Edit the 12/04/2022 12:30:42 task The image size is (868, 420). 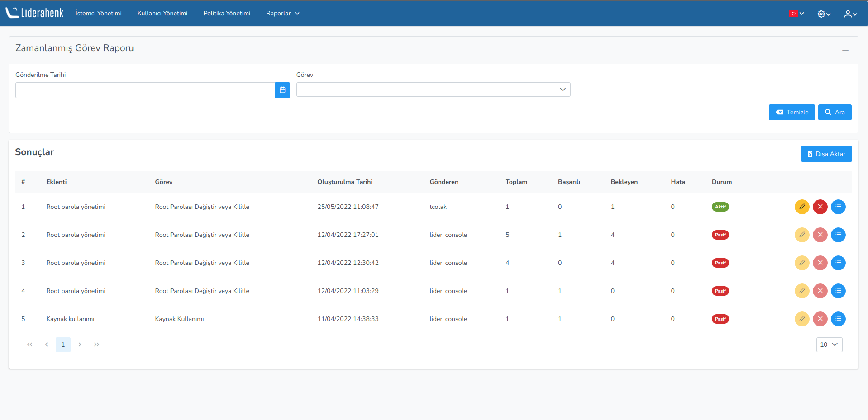[802, 263]
